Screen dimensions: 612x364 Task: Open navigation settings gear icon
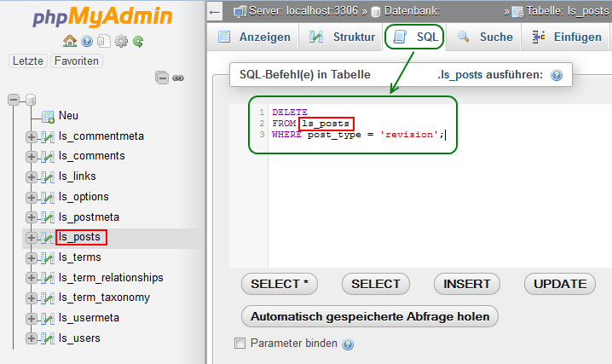[x=121, y=41]
